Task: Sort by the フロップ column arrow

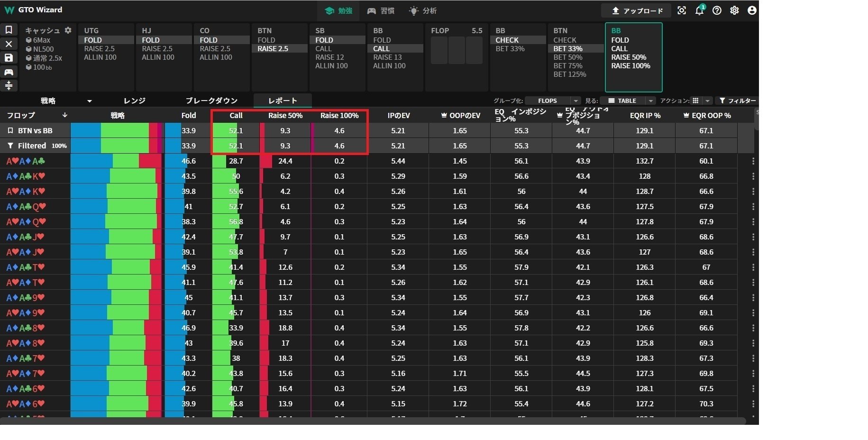Action: click(x=65, y=115)
